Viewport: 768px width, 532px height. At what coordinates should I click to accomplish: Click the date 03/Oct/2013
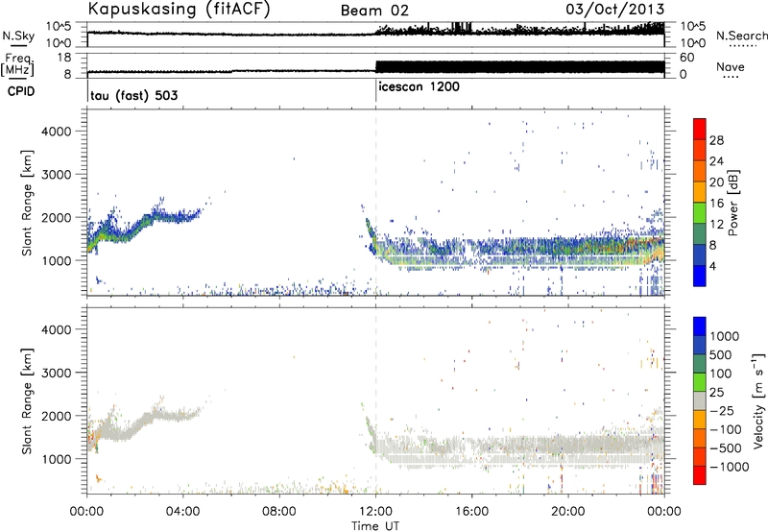615,10
